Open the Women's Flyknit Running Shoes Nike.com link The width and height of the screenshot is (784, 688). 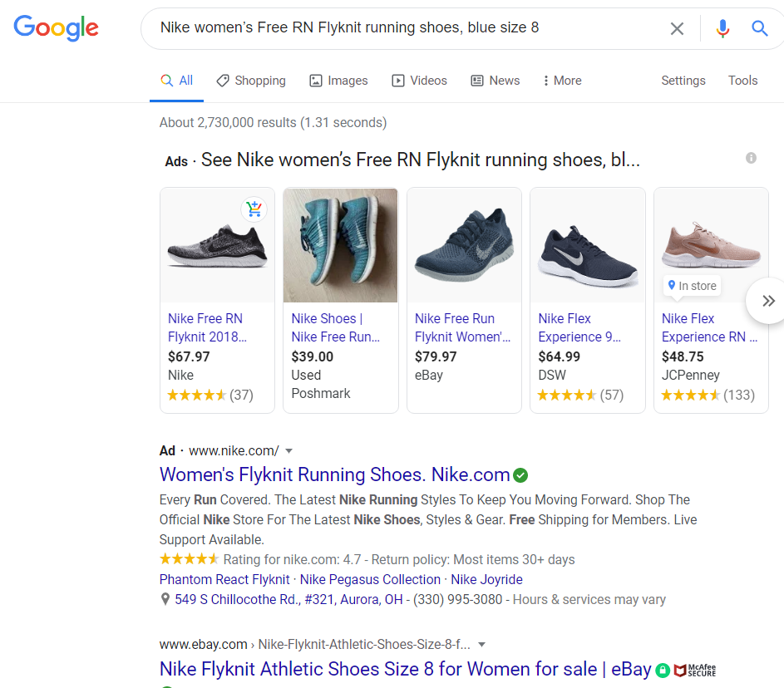tap(334, 474)
